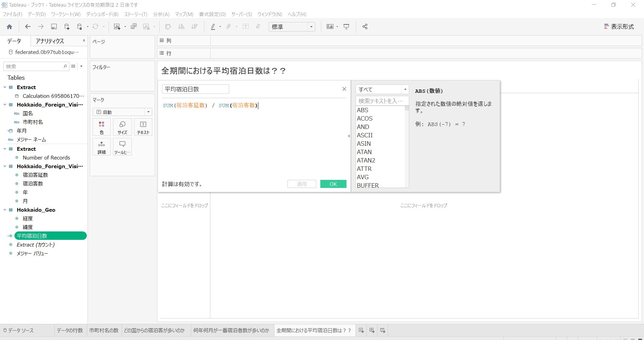Screen dimensions: 644x340
Task: Click the 表示形式 Show Me button
Action: coord(619,27)
